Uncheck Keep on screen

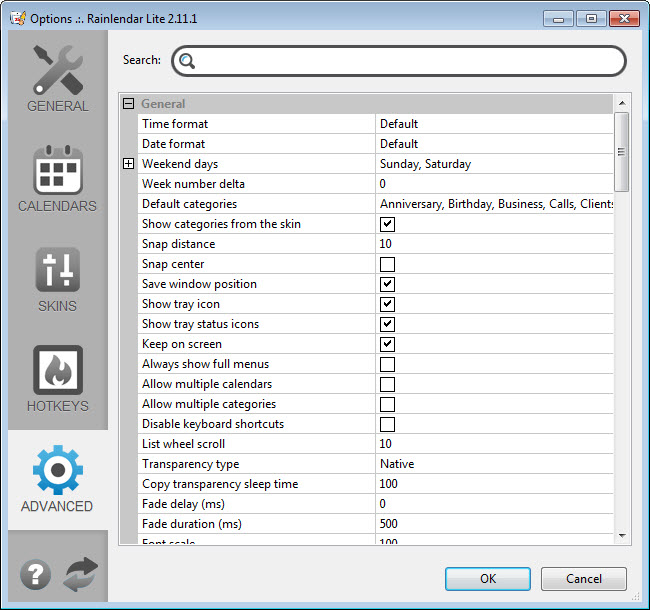click(x=387, y=344)
